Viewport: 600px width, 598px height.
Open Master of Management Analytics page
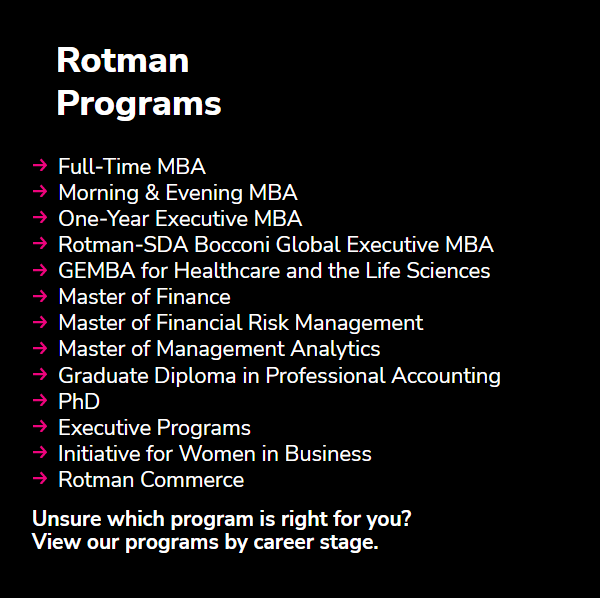coord(219,349)
